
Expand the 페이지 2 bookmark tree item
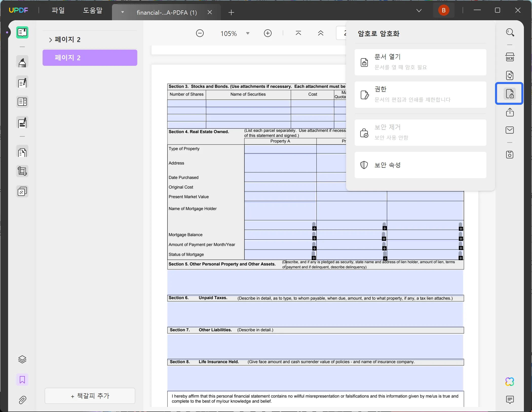50,40
